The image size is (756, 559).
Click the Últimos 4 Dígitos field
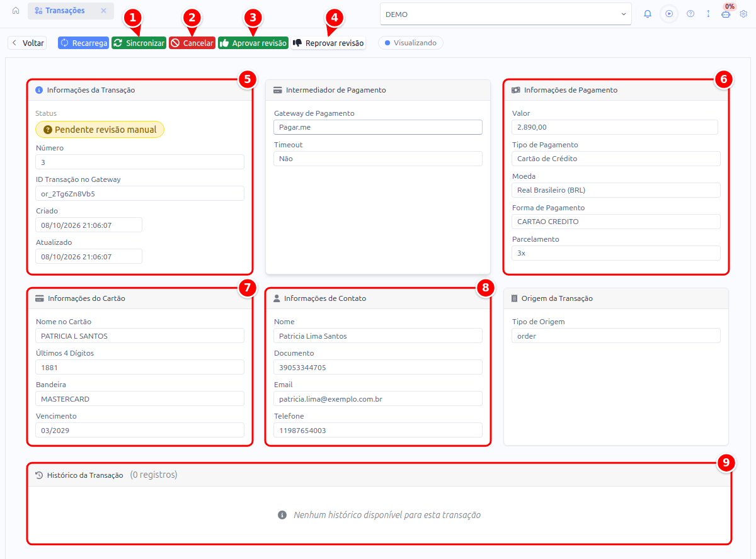click(x=140, y=367)
